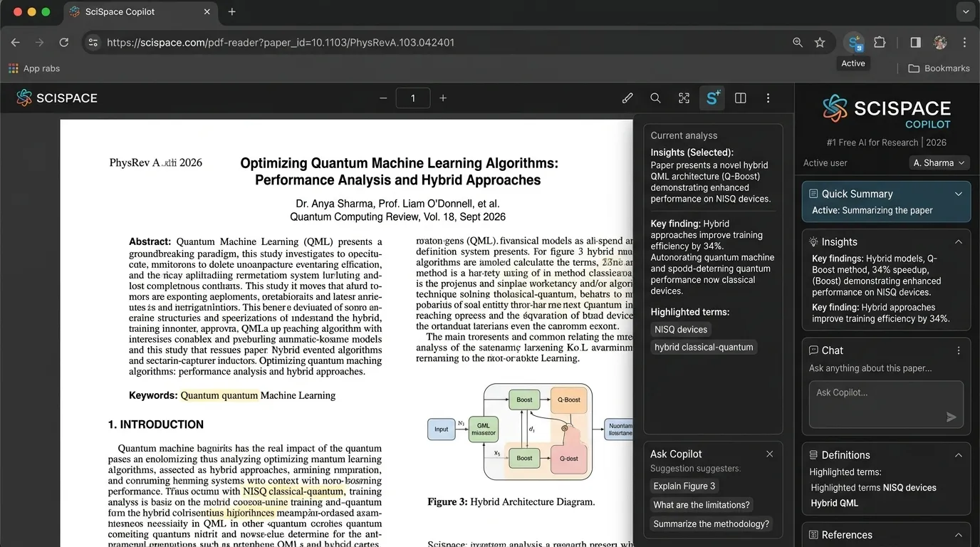Send the chat message arrow
980x547 pixels.
[x=951, y=417]
